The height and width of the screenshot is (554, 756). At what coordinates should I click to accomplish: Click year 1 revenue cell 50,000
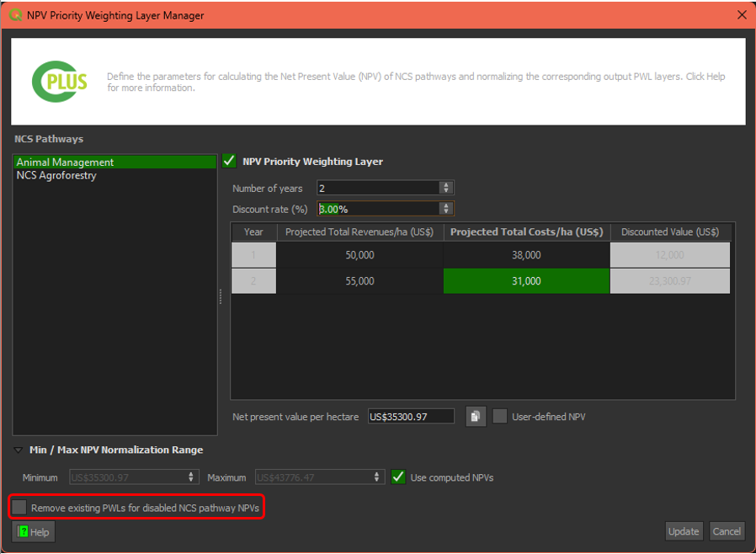(x=359, y=255)
